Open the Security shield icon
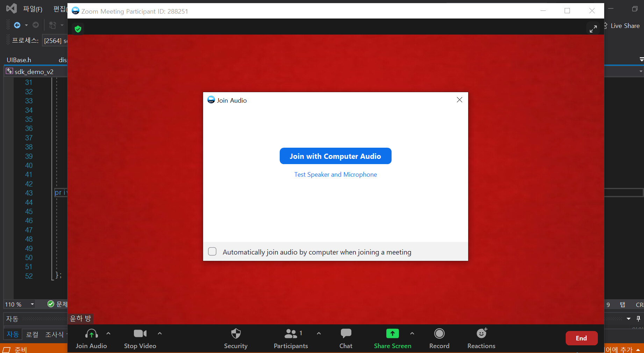The image size is (644, 353). point(236,333)
